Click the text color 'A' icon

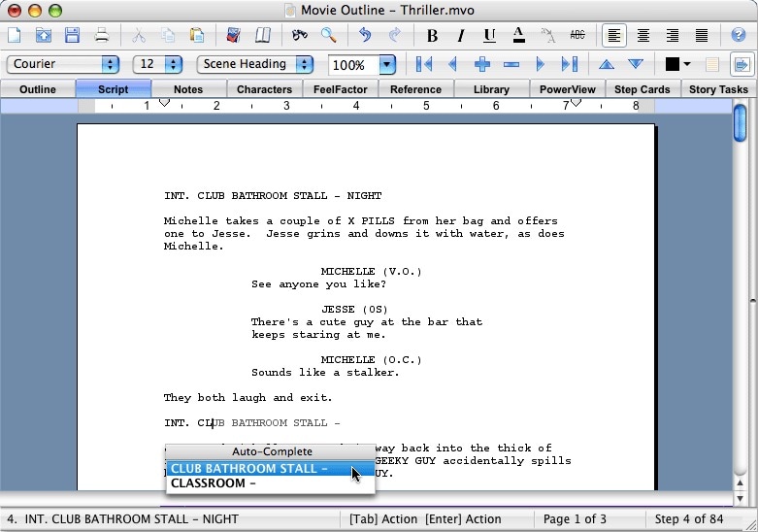(x=518, y=35)
